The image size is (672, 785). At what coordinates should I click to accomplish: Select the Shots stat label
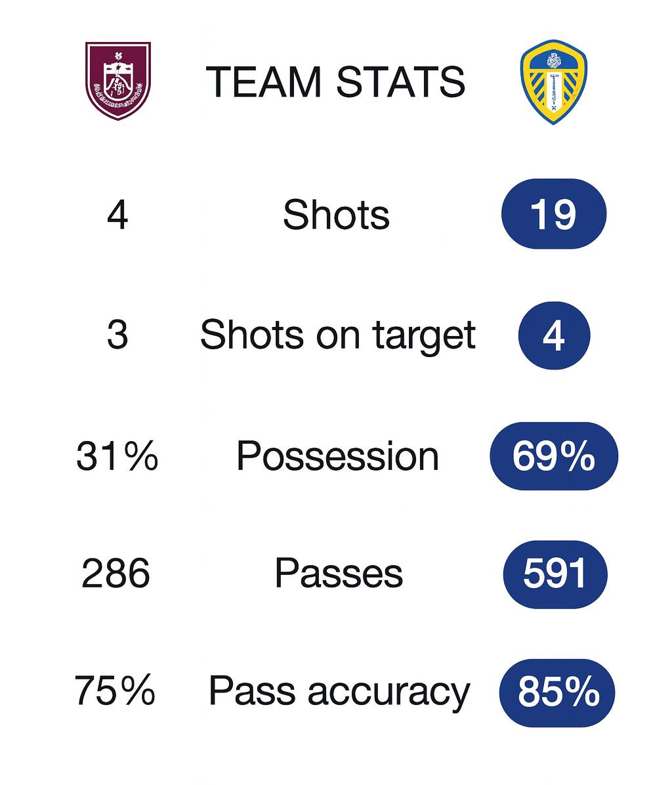[336, 215]
